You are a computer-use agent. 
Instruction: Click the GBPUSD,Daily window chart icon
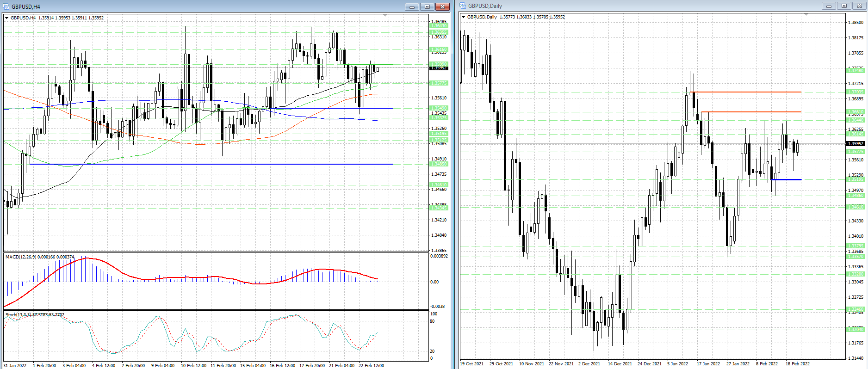coord(463,6)
